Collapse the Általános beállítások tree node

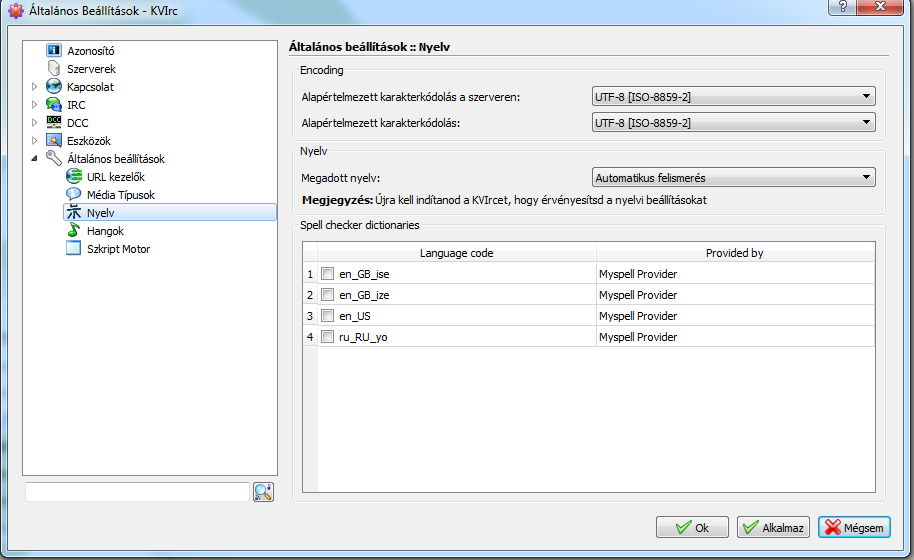(34, 159)
